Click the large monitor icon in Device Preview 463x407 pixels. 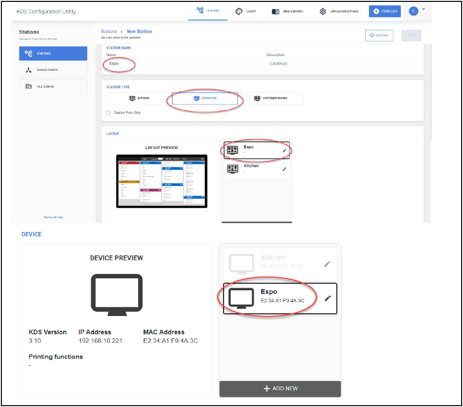pyautogui.click(x=117, y=295)
